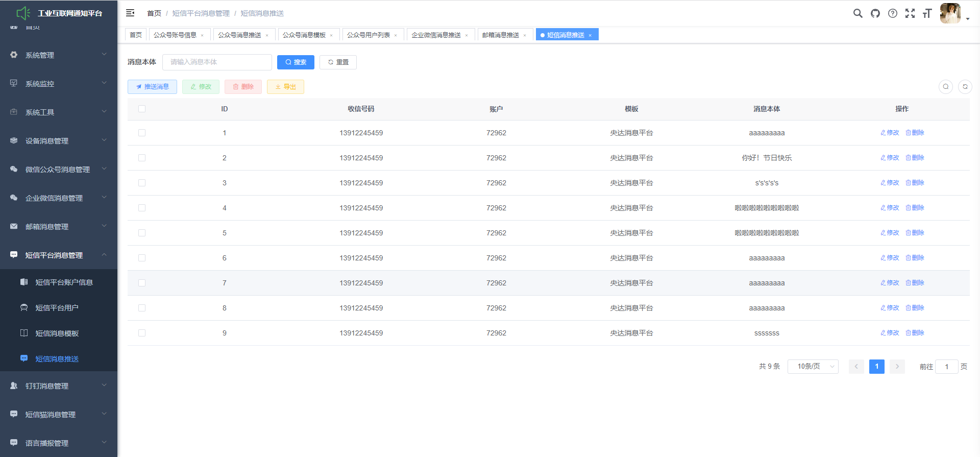
Task: Open the search magnifier in top bar
Action: (x=858, y=13)
